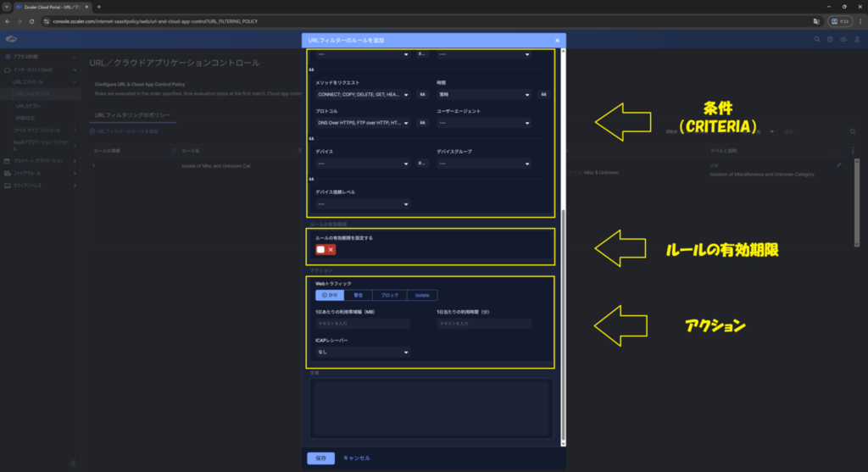Click the browser address bar
Image resolution: width=868 pixels, height=472 pixels.
click(x=426, y=21)
